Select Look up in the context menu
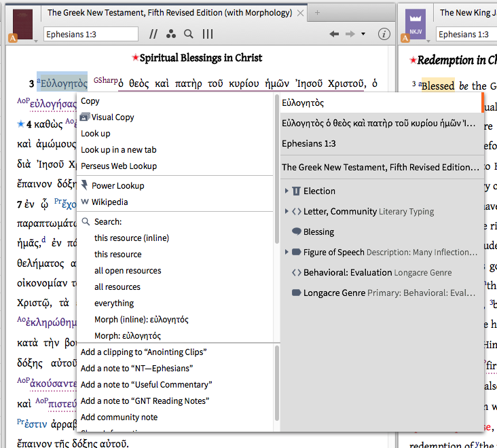 pyautogui.click(x=96, y=134)
